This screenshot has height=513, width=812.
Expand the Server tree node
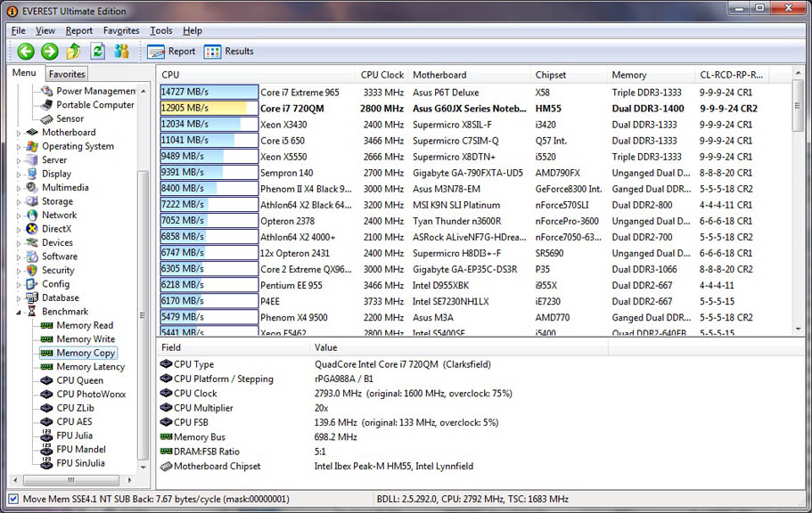click(19, 160)
